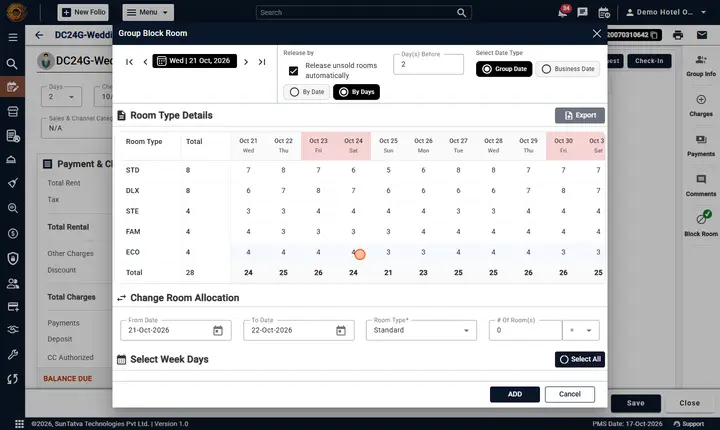Viewport: 720px width, 430px height.
Task: Open date picker Wed 21 Oct, 2026
Action: (x=195, y=61)
